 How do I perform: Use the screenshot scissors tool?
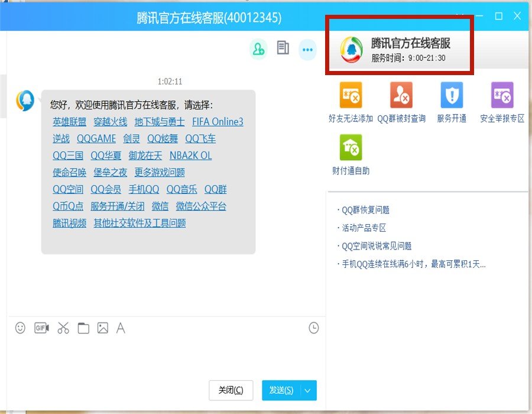(x=63, y=328)
